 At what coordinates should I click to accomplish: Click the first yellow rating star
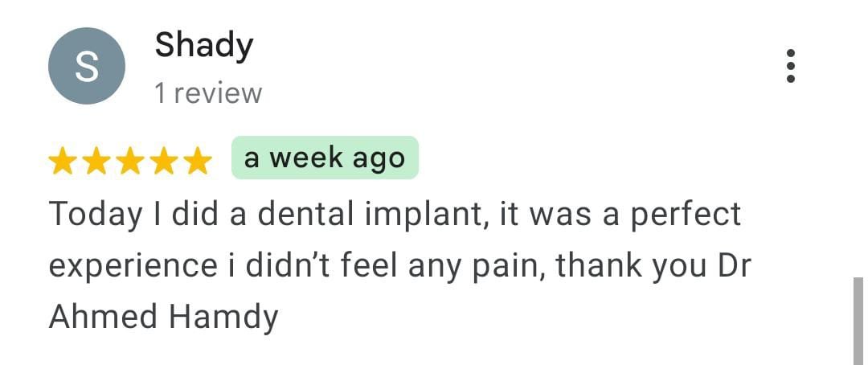point(63,162)
